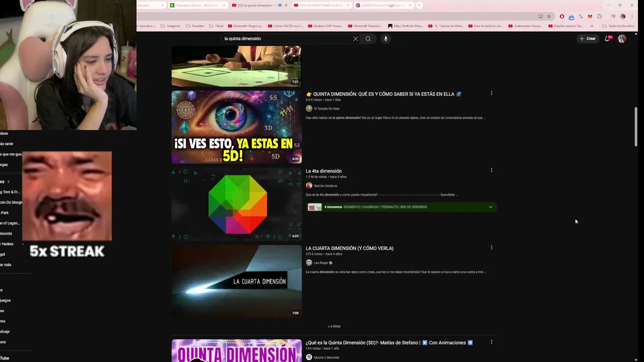Clear the YouTube search box text
Image resolution: width=644 pixels, height=362 pixels.
[x=355, y=39]
